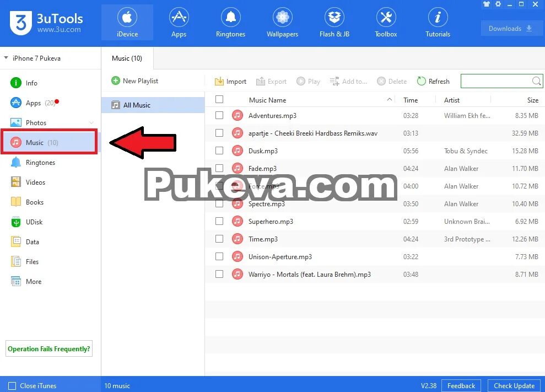Open the Wallpapers section
This screenshot has width=545, height=392.
click(x=282, y=22)
